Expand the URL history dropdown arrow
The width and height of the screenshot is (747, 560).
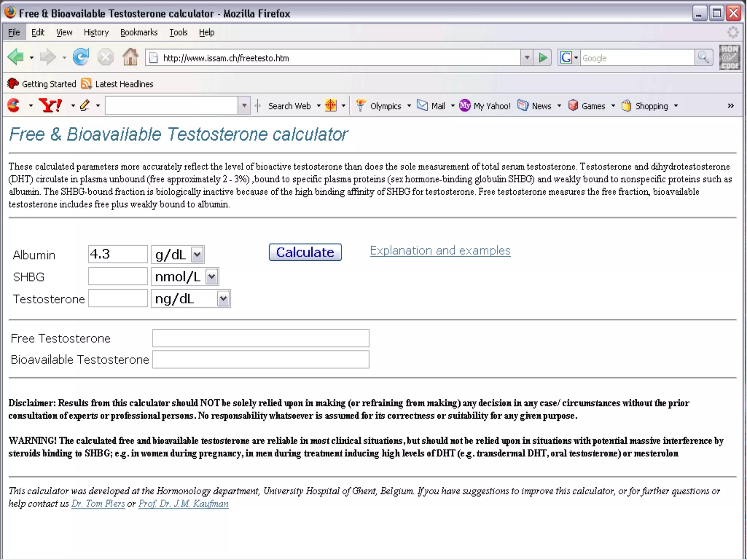(x=527, y=58)
